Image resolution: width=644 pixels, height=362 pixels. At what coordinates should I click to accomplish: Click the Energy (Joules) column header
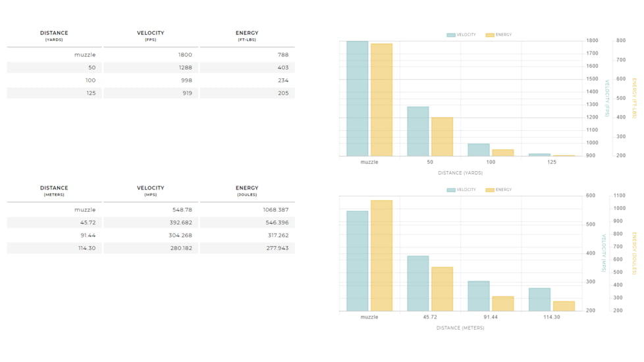pyautogui.click(x=247, y=191)
